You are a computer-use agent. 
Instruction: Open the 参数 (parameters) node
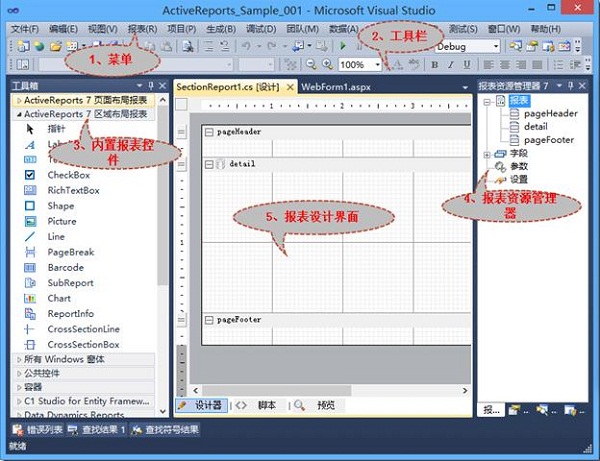[519, 166]
